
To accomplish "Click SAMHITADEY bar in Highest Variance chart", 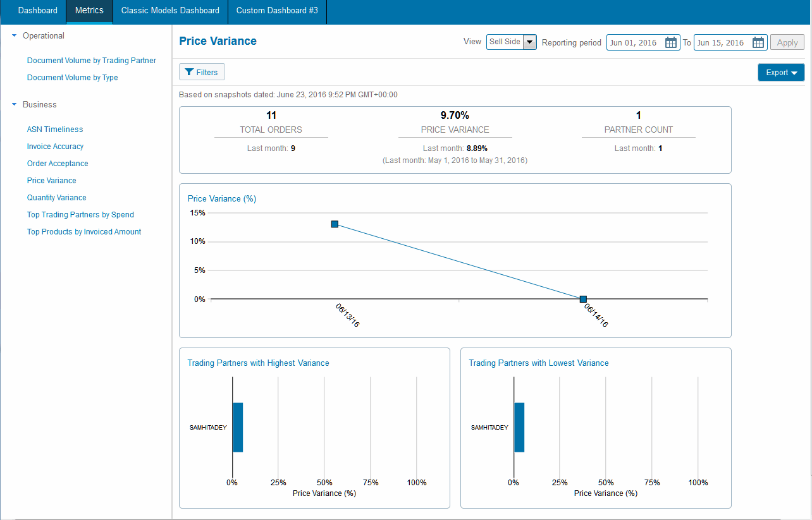I will (x=238, y=427).
